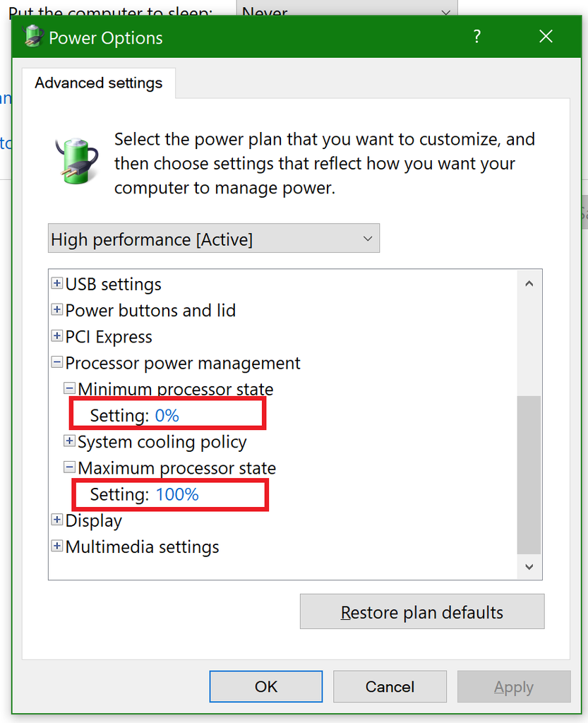Click the maximum processor 100% value
The image size is (588, 723).
177,494
